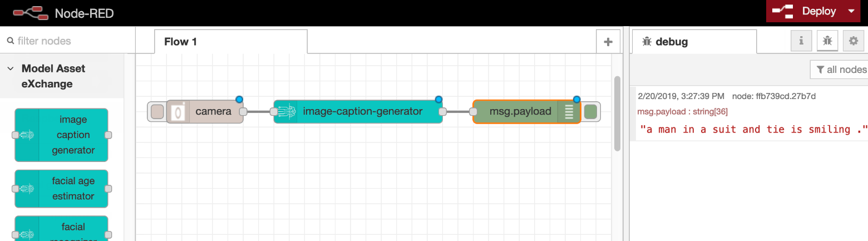Image resolution: width=868 pixels, height=241 pixels.
Task: Select the camera node on canvas
Action: tap(205, 111)
